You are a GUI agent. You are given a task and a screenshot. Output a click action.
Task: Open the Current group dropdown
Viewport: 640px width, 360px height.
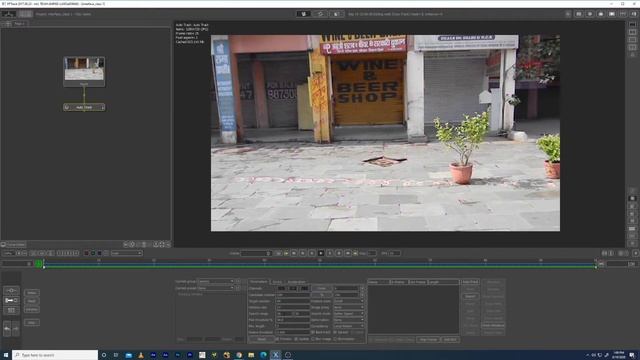(x=216, y=281)
